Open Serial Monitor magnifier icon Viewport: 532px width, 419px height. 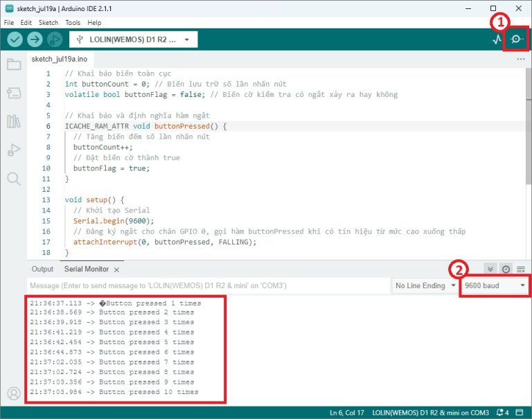(x=516, y=39)
